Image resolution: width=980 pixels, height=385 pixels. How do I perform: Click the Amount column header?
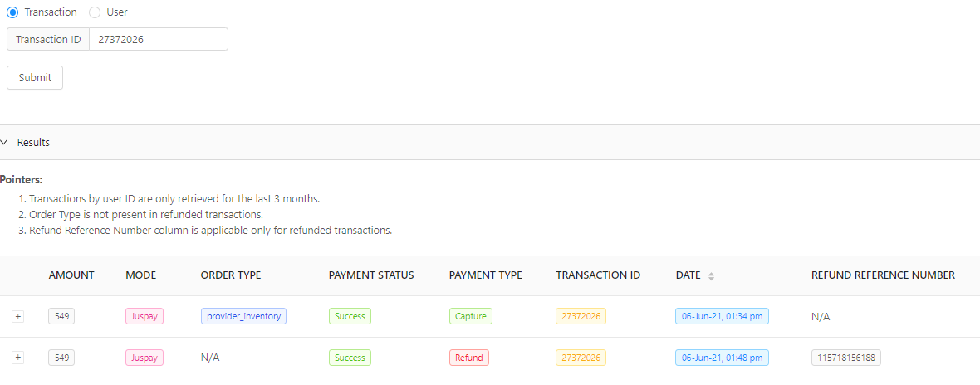71,275
